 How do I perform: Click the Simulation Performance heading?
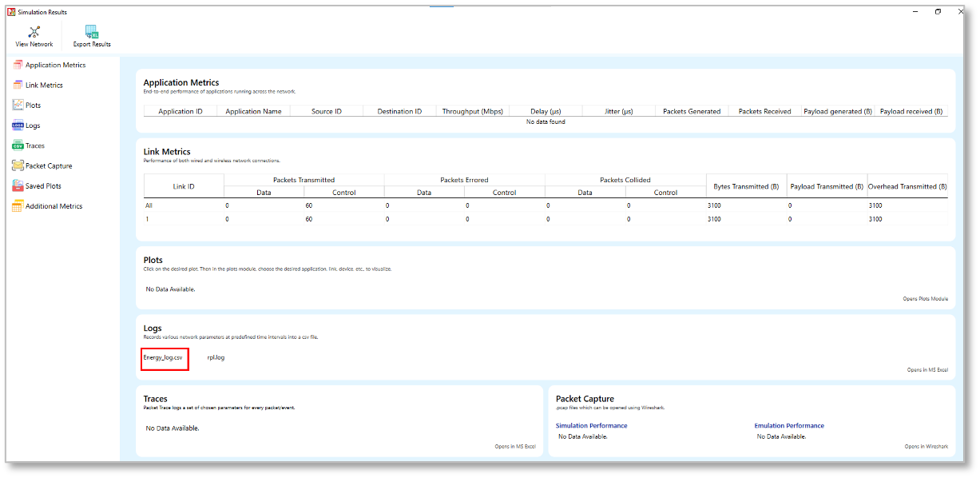coord(591,425)
